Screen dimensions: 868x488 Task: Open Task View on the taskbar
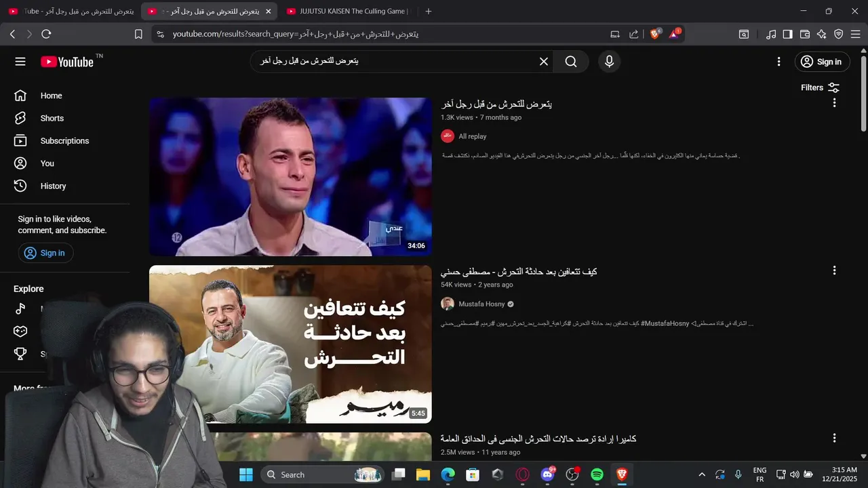coord(398,474)
